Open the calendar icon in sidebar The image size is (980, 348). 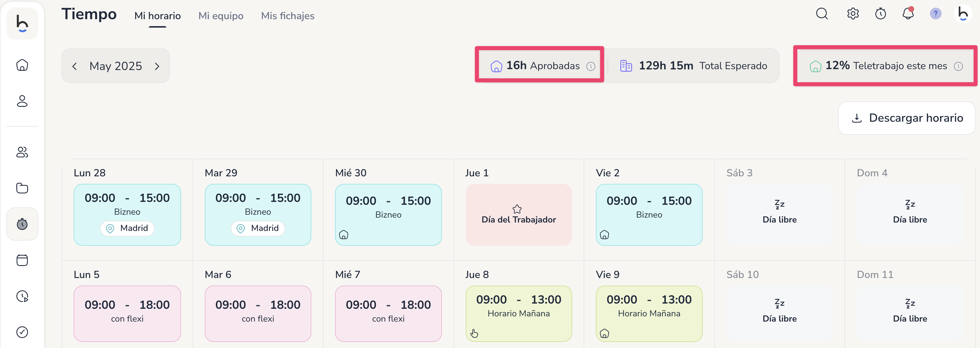click(22, 261)
